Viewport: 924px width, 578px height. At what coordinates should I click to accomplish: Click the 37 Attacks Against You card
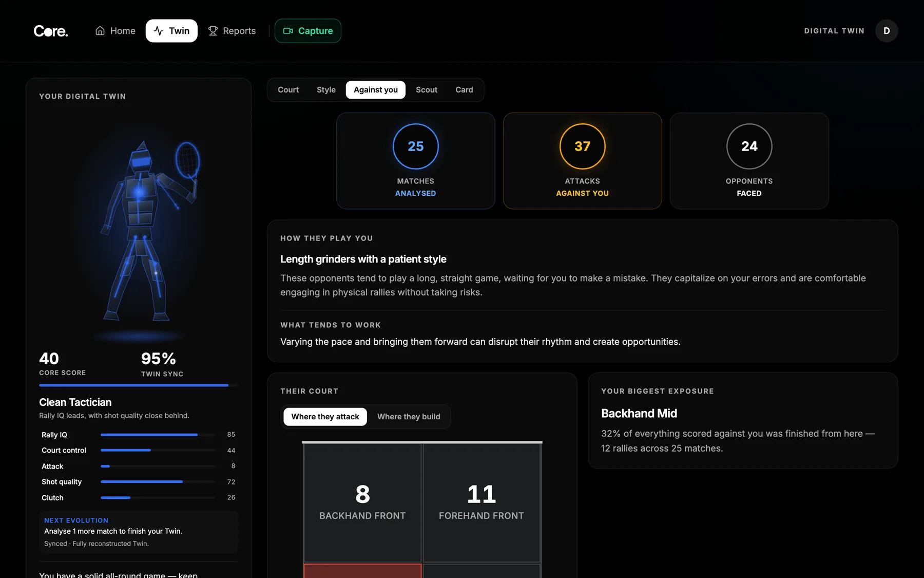[x=583, y=161]
